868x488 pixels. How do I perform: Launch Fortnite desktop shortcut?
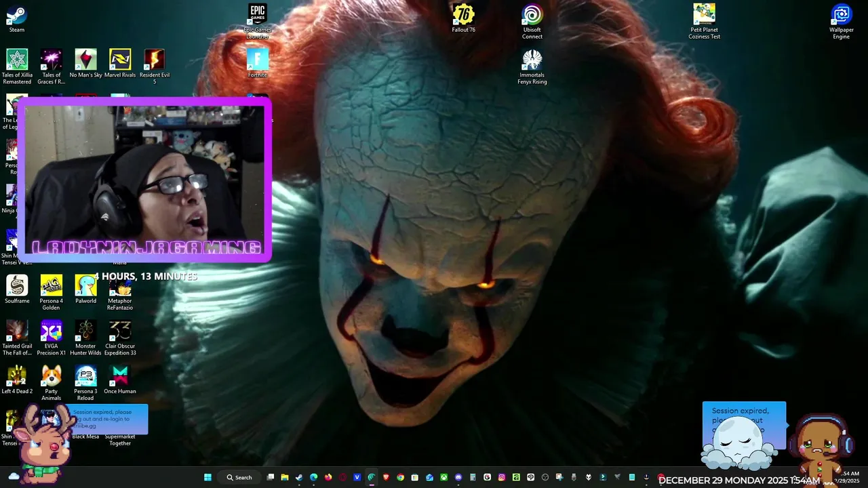[x=258, y=63]
